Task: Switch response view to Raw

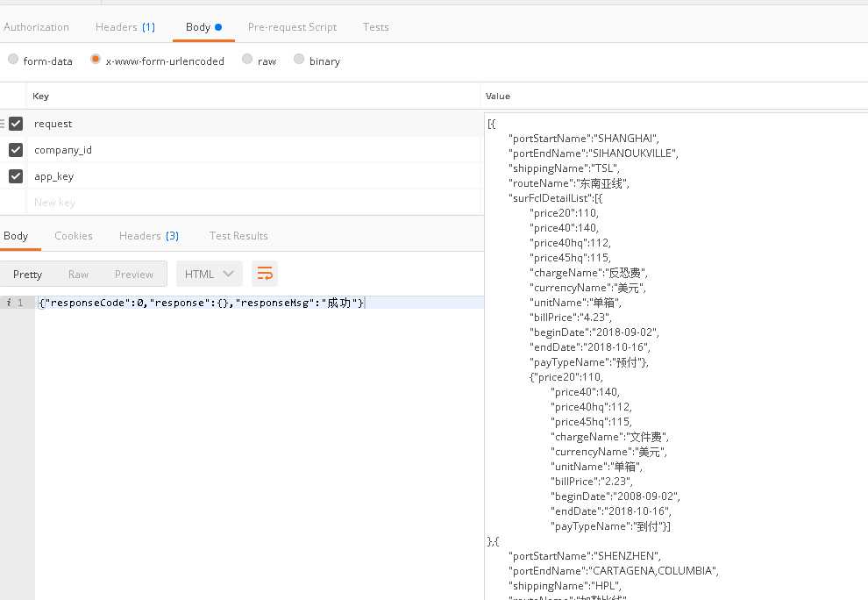Action: pos(78,275)
